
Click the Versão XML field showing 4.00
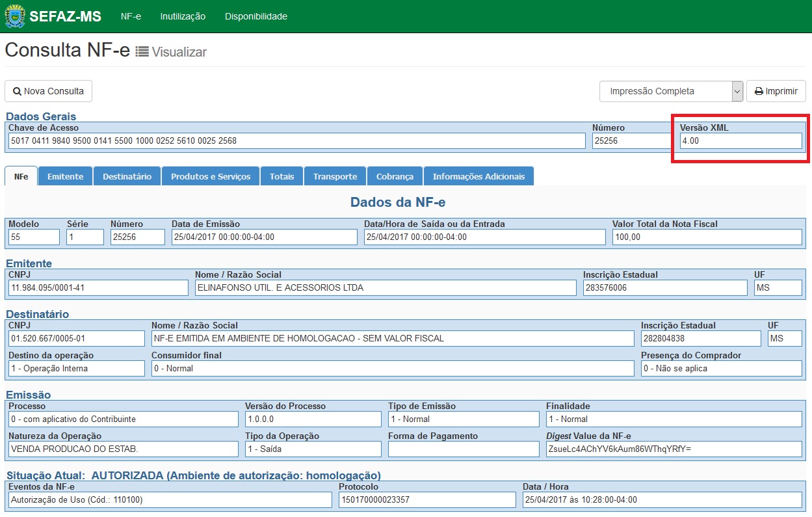point(741,140)
